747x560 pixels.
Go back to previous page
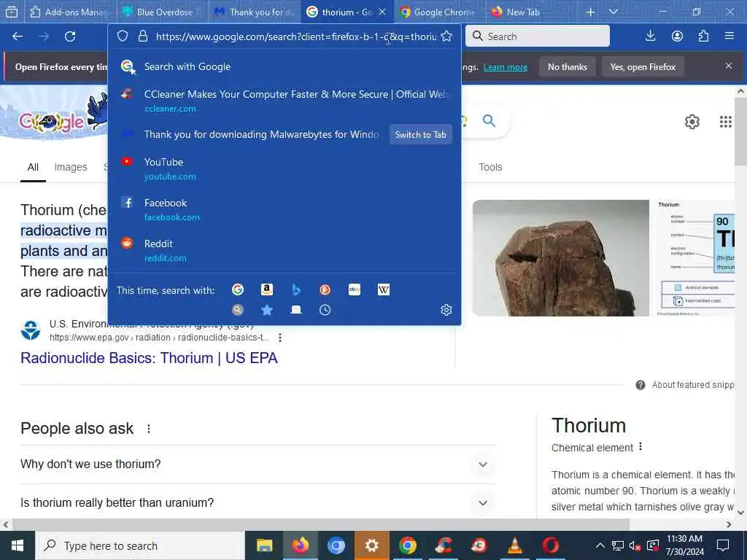click(18, 36)
